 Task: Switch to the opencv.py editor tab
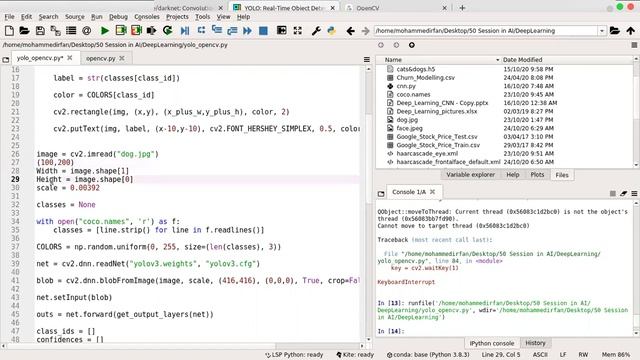101,58
